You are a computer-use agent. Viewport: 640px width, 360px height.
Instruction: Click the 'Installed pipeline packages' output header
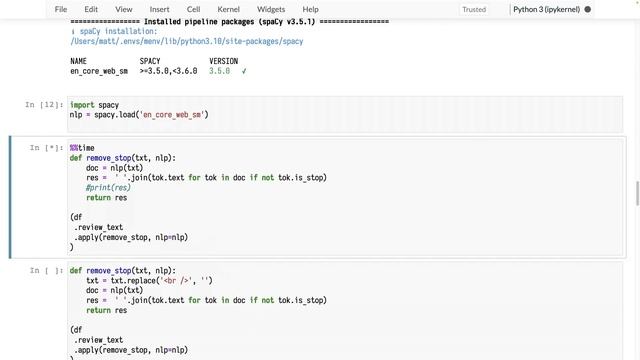click(229, 22)
